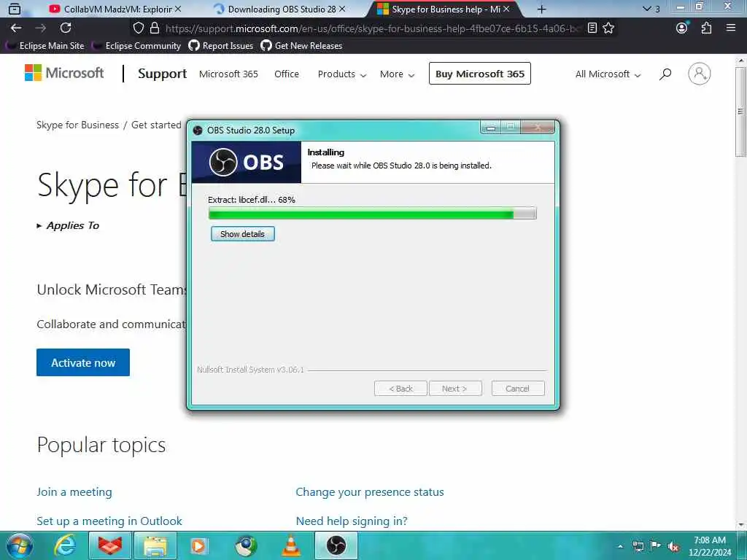The height and width of the screenshot is (560, 747).
Task: Click the address bar URL field
Action: coord(371,28)
